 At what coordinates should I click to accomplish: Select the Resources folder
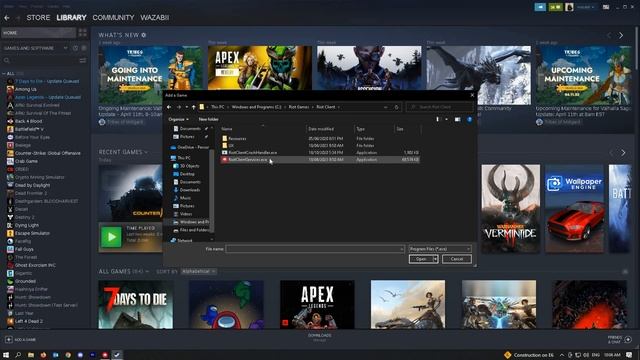click(237, 139)
